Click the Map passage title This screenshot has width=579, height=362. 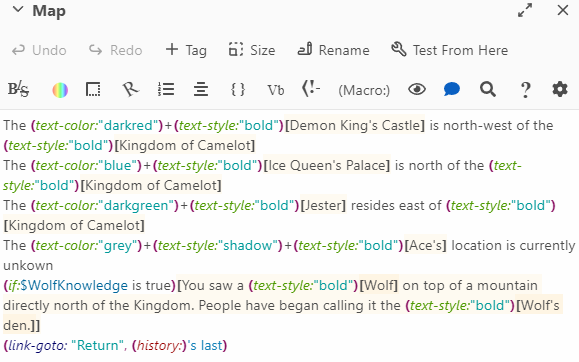tap(49, 11)
